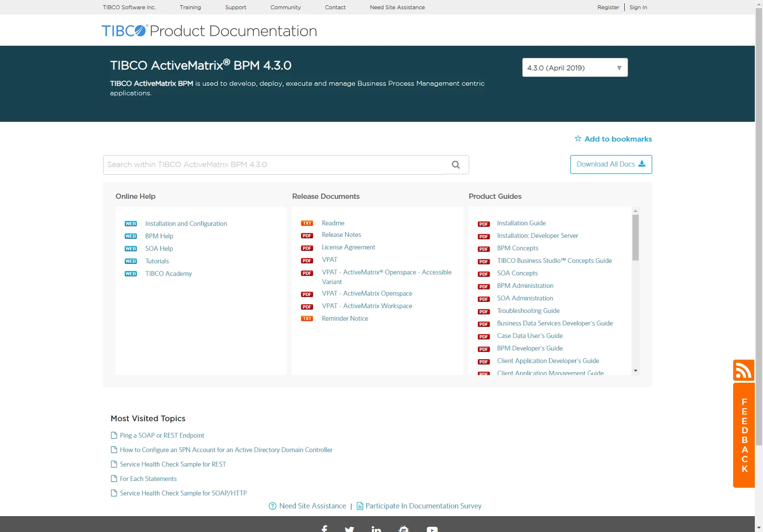763x532 pixels.
Task: Open Business Data Services Developer's Guide
Action: coord(555,323)
